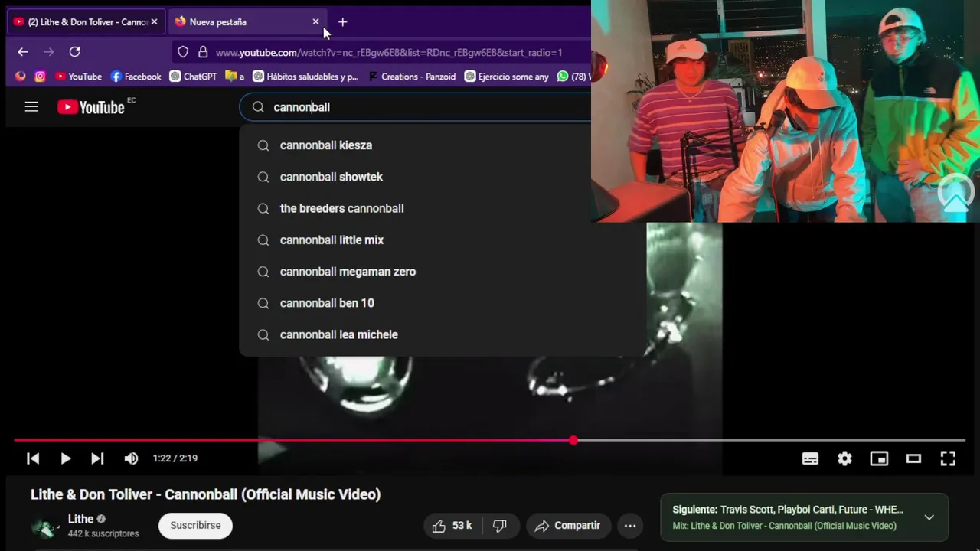Click the forward navigation arrow
The width and height of the screenshot is (980, 551).
[x=49, y=52]
